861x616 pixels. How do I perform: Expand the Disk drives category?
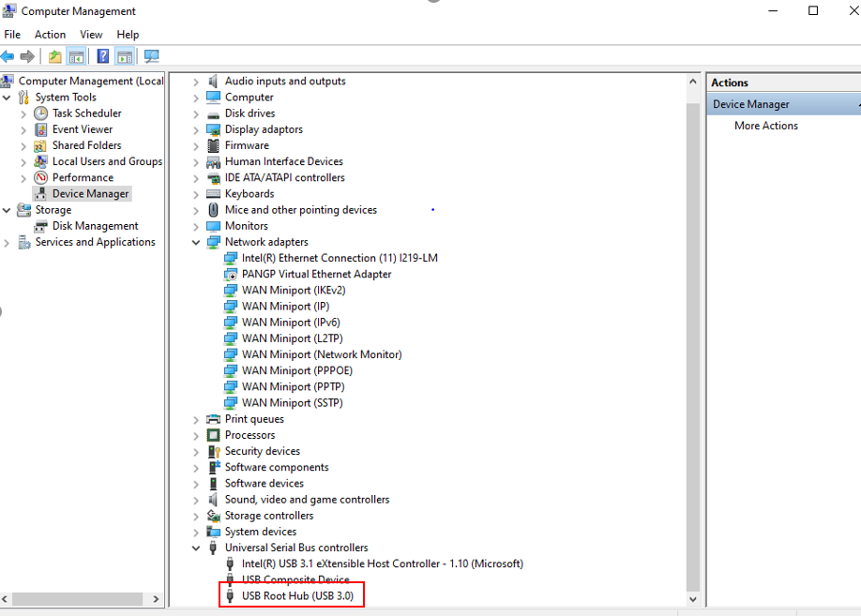pyautogui.click(x=196, y=114)
